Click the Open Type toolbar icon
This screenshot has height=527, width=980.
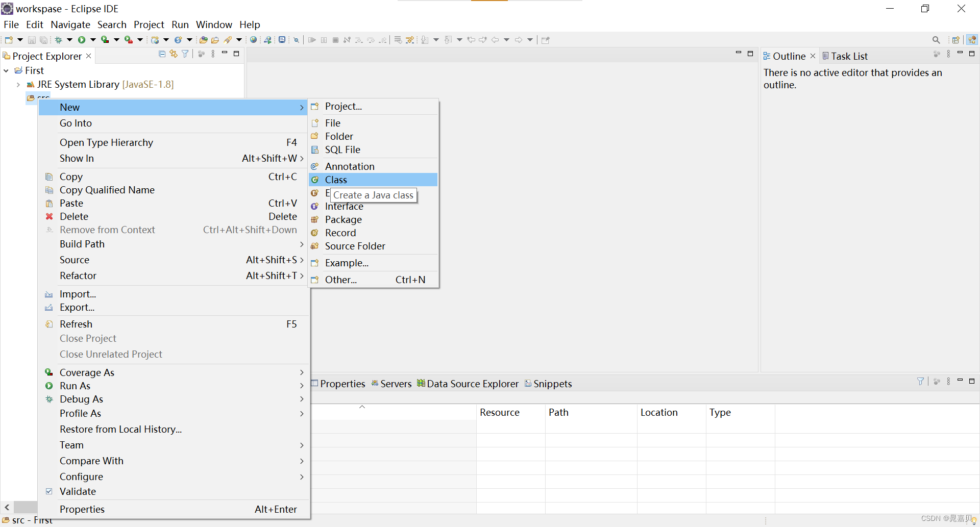pos(204,40)
